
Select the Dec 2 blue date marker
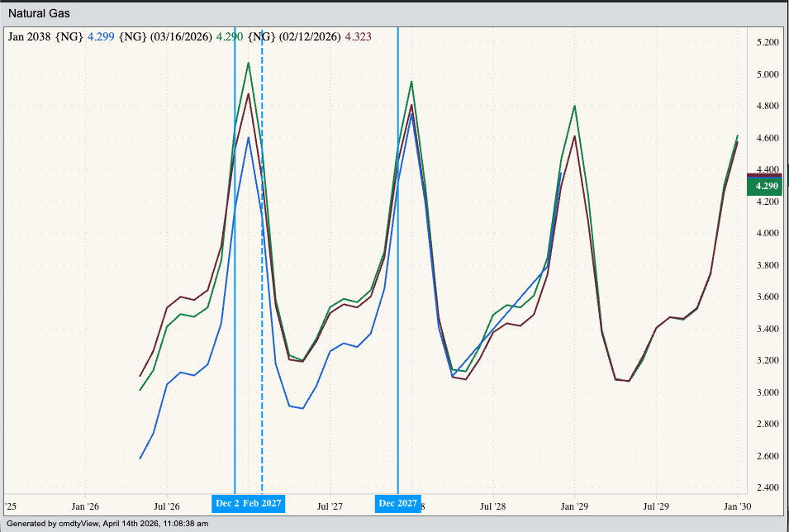226,503
